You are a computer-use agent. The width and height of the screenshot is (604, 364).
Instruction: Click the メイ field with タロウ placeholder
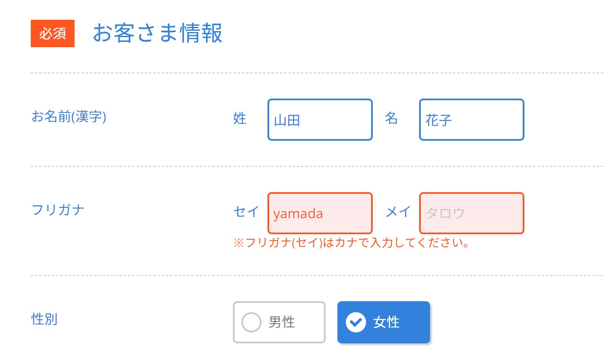471,213
